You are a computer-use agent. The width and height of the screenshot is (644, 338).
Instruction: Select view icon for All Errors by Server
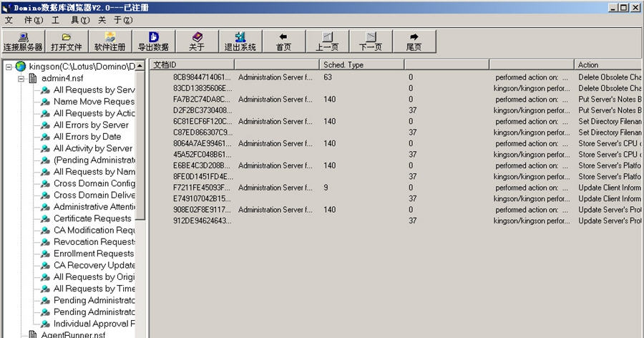tap(46, 125)
